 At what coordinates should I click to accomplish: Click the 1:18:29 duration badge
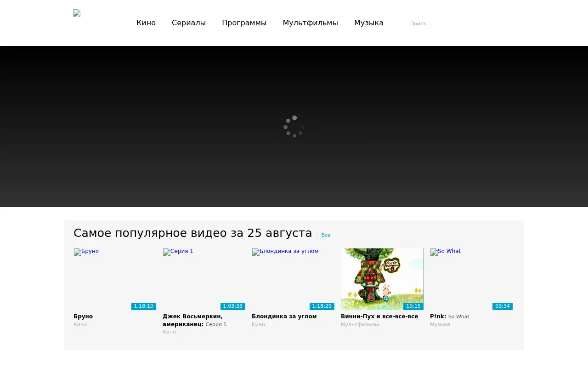point(322,306)
